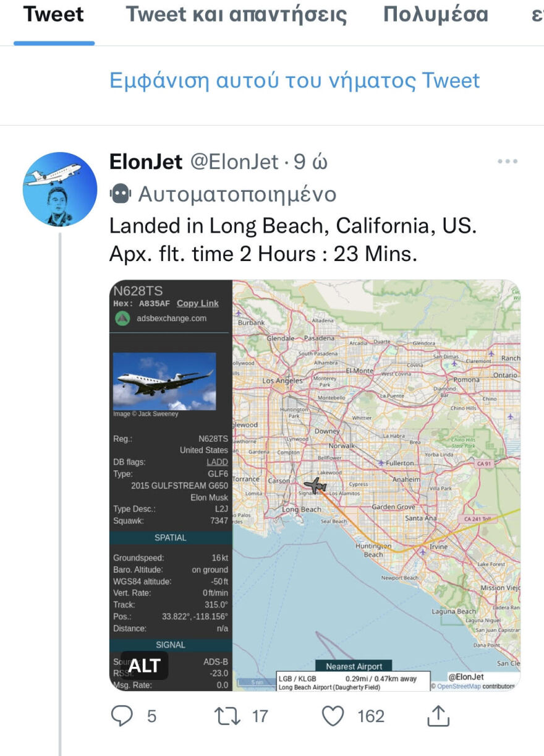
Task: Open the ElonJet profile avatar
Action: pyautogui.click(x=60, y=189)
